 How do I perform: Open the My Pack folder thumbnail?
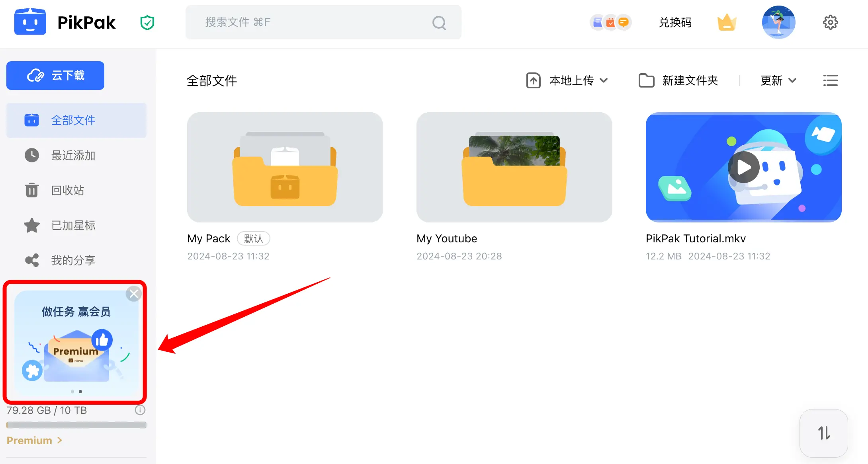[285, 167]
